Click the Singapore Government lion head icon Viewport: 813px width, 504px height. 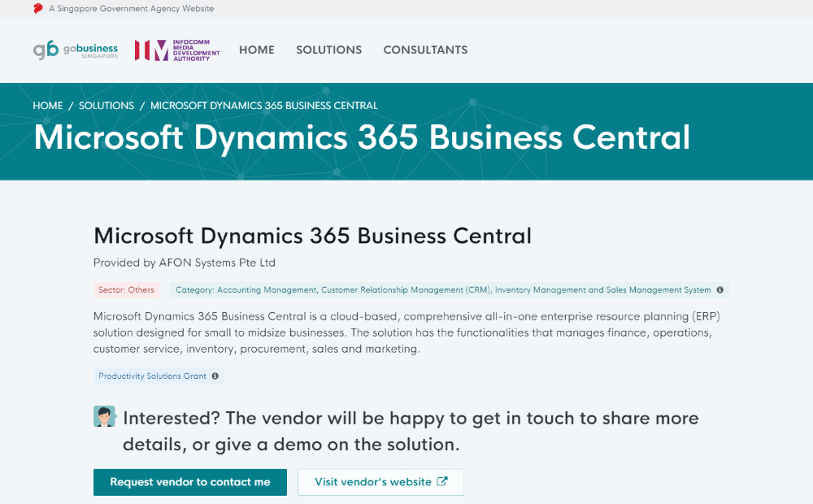[x=38, y=8]
